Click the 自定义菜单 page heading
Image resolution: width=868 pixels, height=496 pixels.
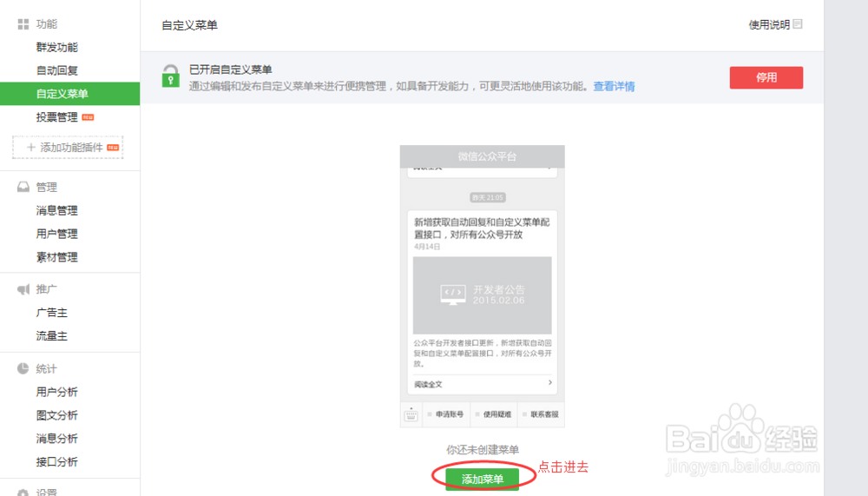pos(189,25)
